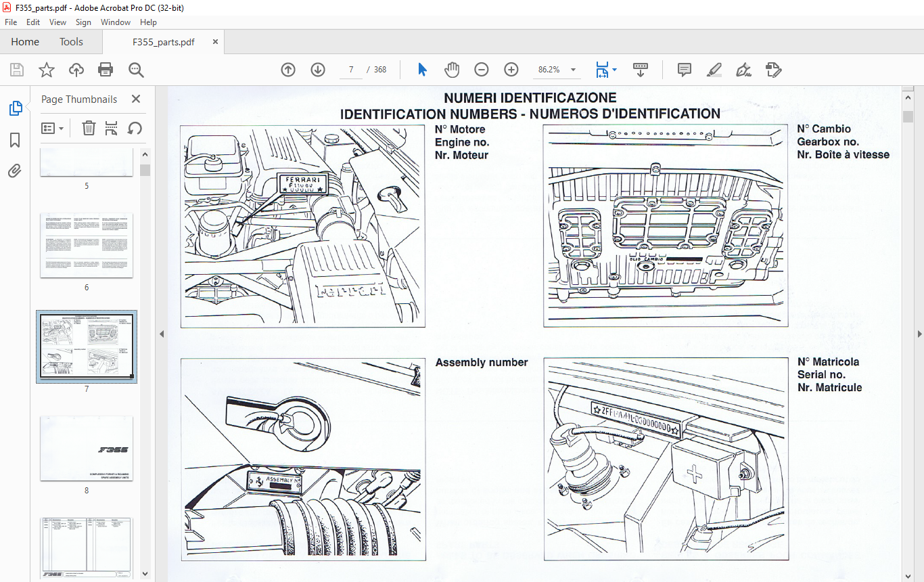Click the page number input field
The image size is (924, 582).
tap(351, 70)
